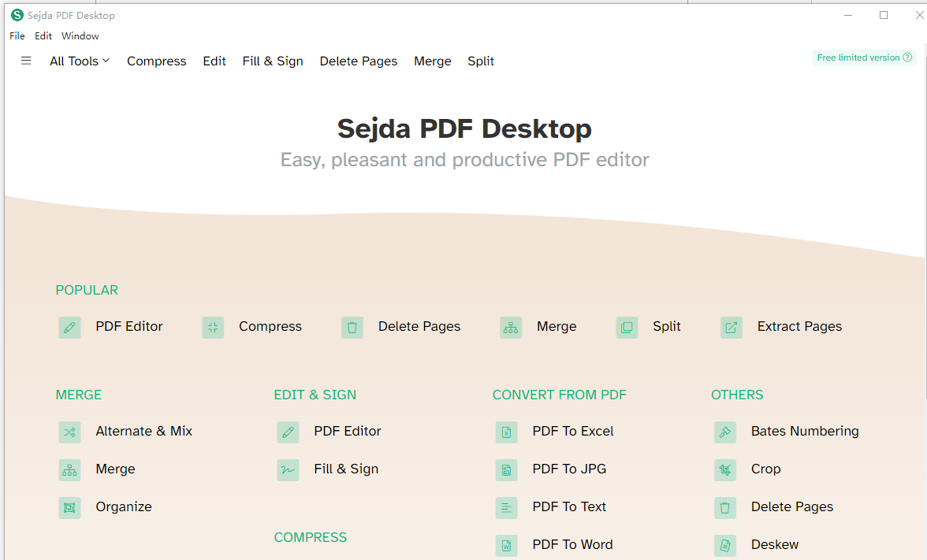Open the Split link under Popular
This screenshot has height=560, width=927.
click(x=666, y=326)
